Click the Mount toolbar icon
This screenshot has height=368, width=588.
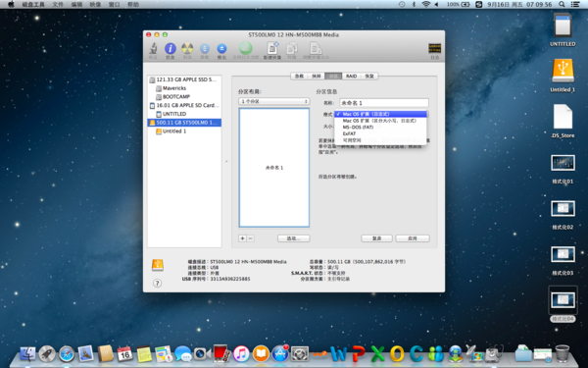pos(205,48)
